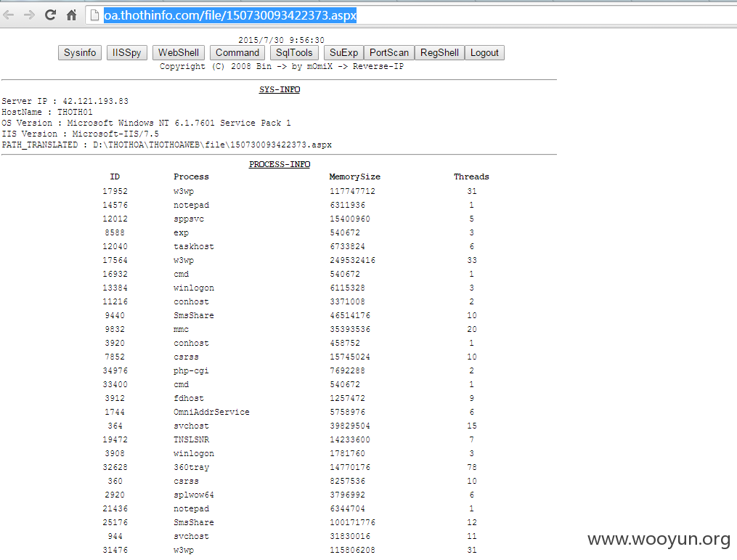737x560 pixels.
Task: Click process ID 16932
Action: [115, 274]
